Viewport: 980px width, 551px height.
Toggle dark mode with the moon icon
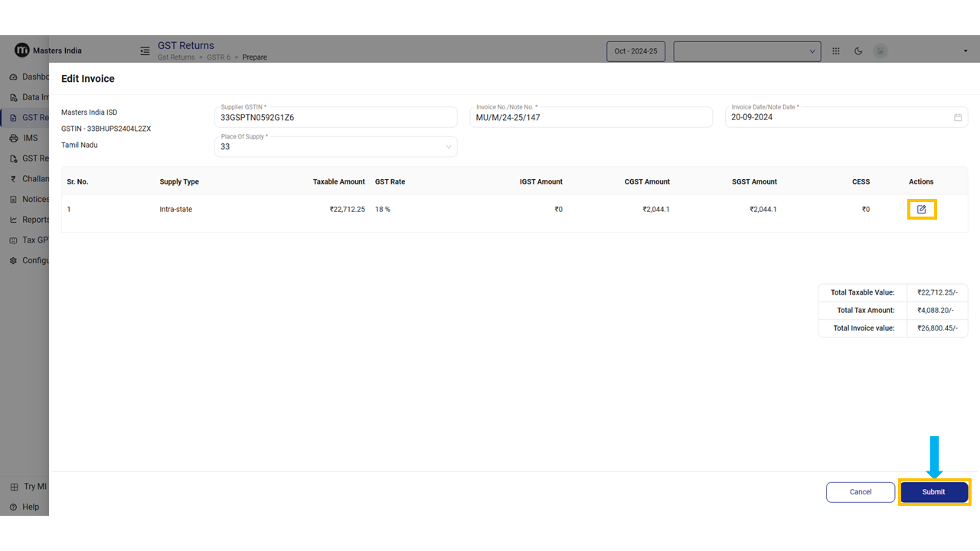[858, 51]
